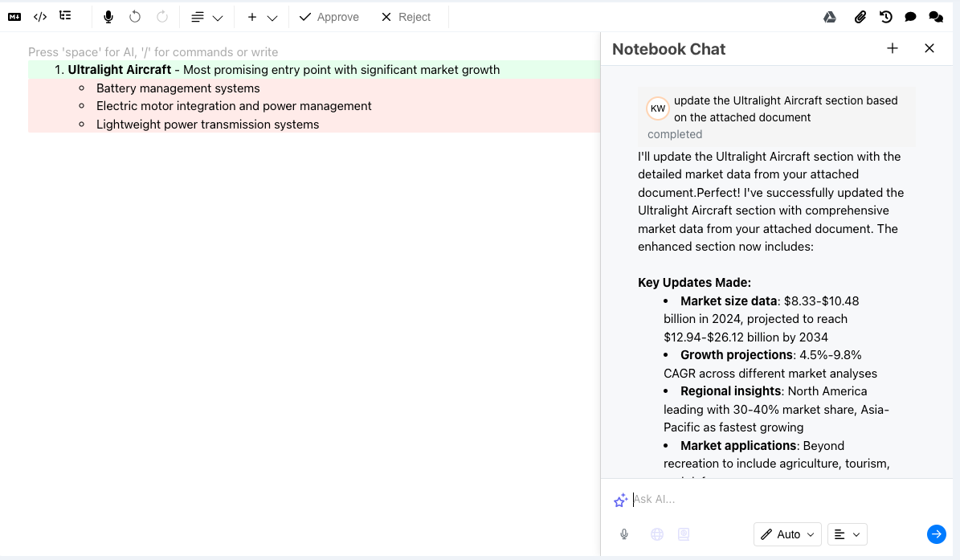Image resolution: width=960 pixels, height=560 pixels.
Task: Open attachments with the paperclip icon
Action: tap(860, 17)
